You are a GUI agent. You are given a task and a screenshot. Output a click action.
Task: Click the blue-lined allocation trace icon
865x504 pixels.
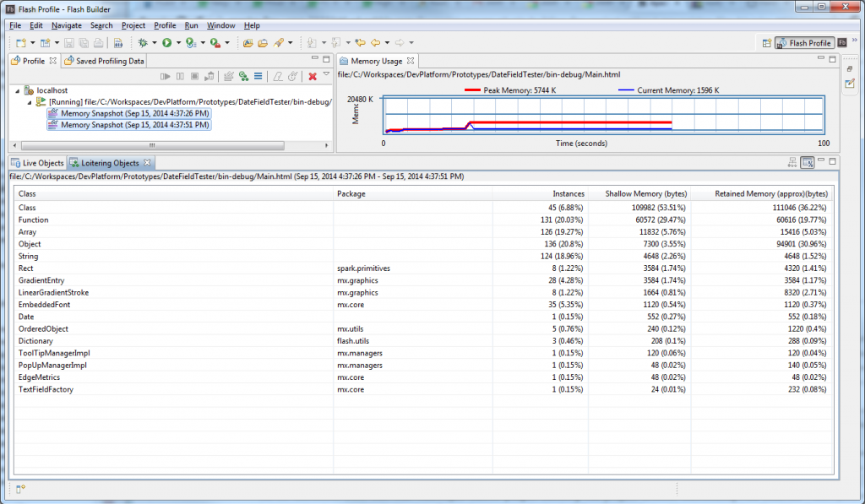(x=258, y=77)
